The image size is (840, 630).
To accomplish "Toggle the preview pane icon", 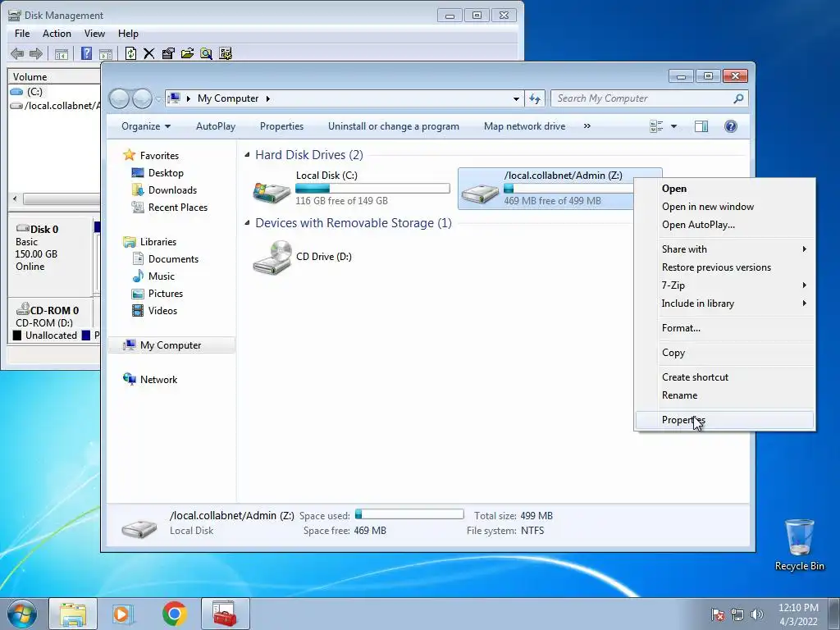I will click(701, 126).
